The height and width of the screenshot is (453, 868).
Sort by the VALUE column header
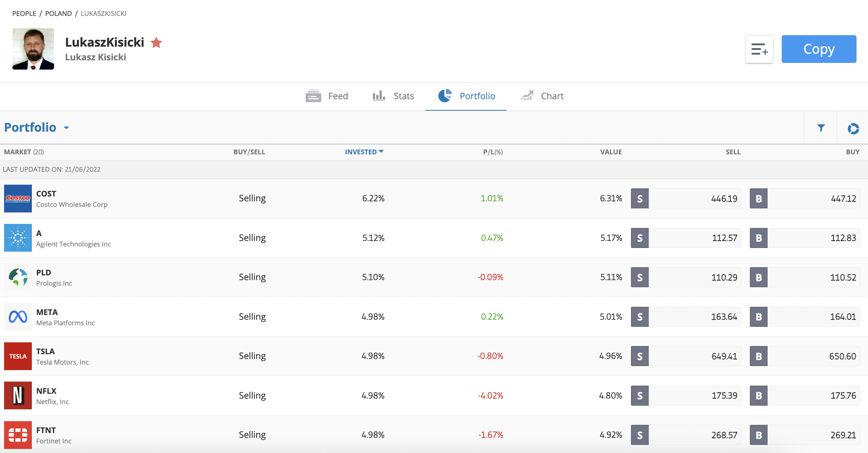[611, 152]
